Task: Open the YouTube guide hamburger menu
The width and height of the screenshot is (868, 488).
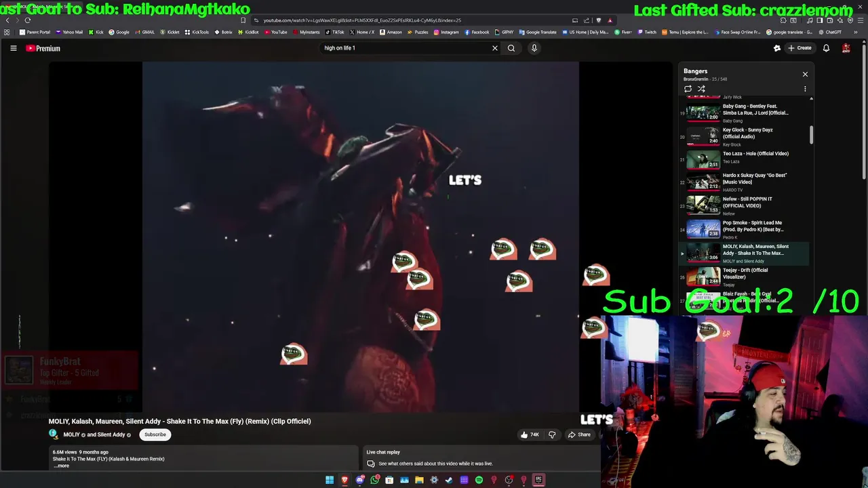Action: (13, 48)
